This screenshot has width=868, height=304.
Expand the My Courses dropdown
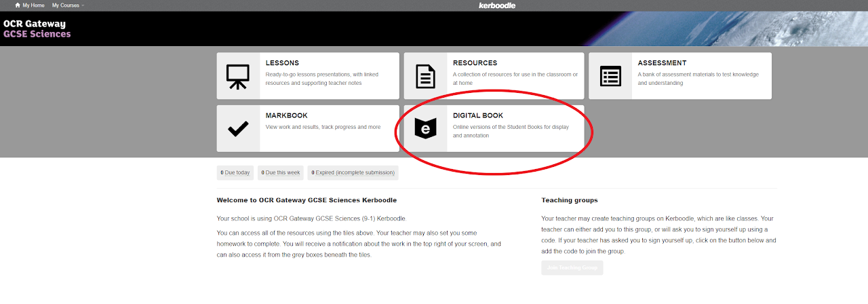[68, 5]
